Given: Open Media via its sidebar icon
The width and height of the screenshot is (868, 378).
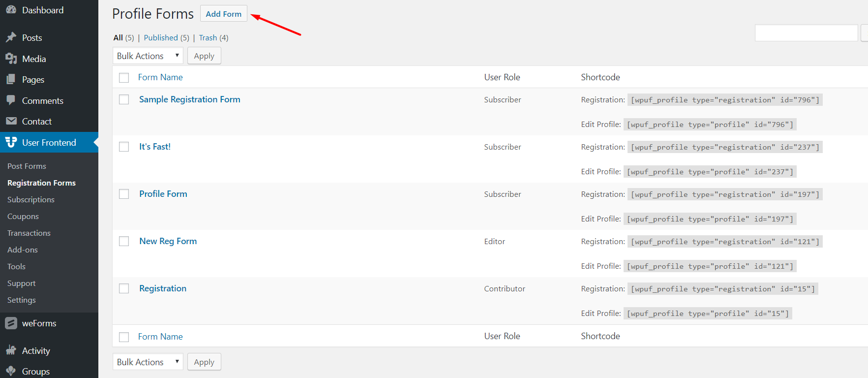Looking at the screenshot, I should [x=11, y=59].
